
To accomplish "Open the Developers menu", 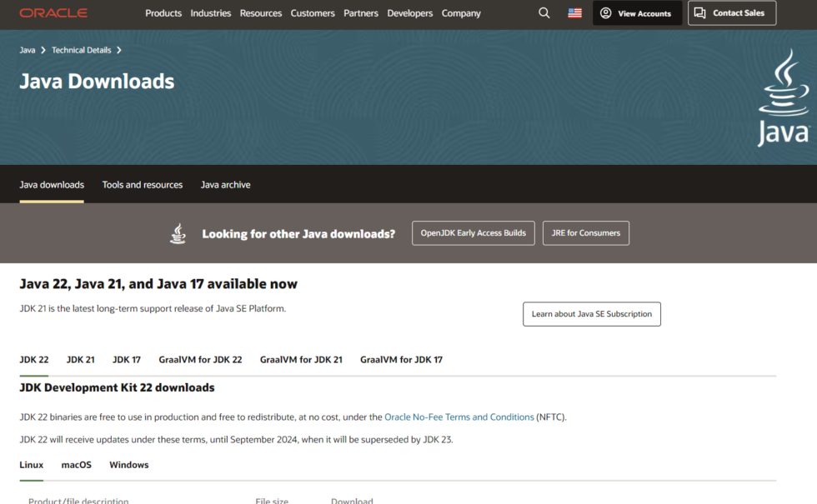I will pyautogui.click(x=410, y=13).
